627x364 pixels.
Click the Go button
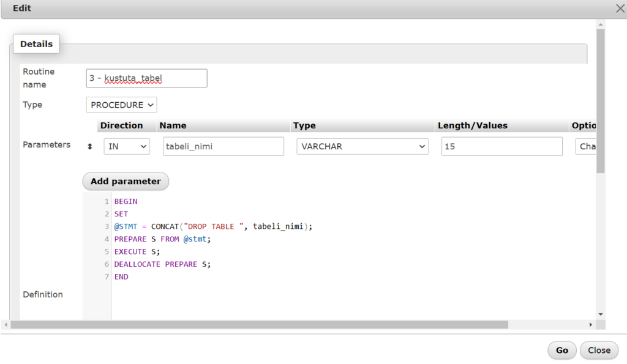tap(561, 351)
